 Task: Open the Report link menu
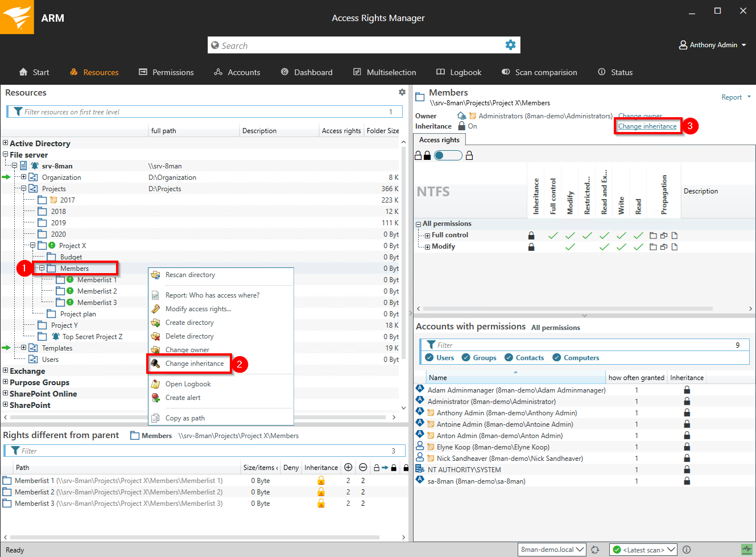click(x=736, y=97)
